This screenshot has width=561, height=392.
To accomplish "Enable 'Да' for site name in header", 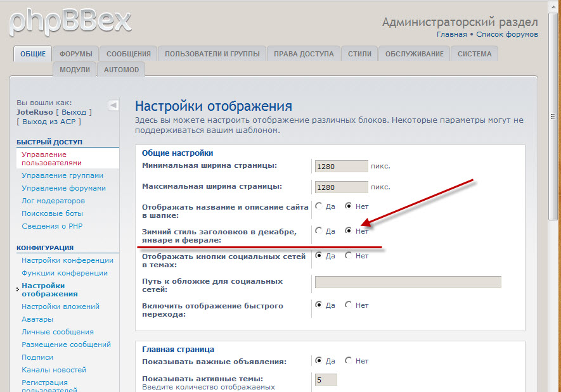I will [319, 206].
